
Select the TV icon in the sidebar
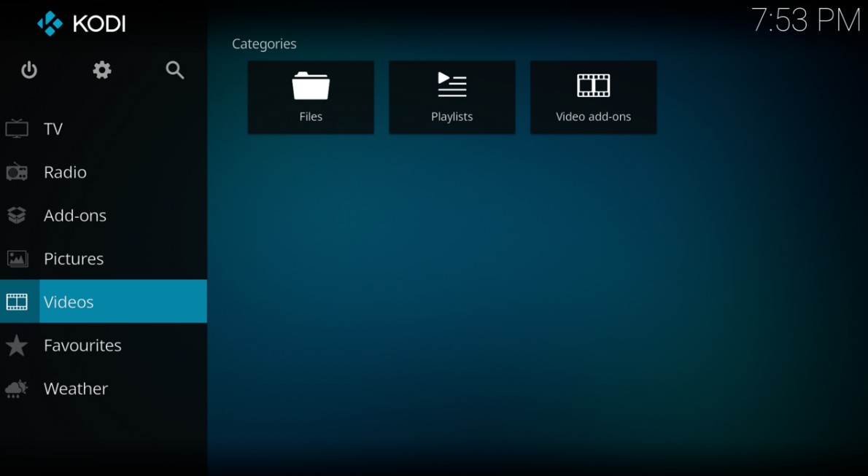(x=18, y=128)
